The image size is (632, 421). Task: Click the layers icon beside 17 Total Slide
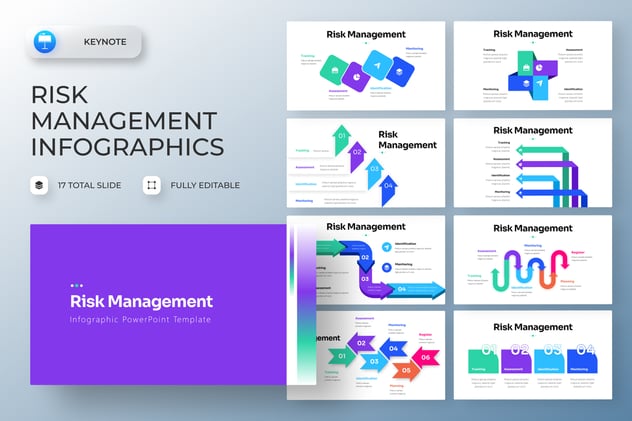click(x=38, y=185)
